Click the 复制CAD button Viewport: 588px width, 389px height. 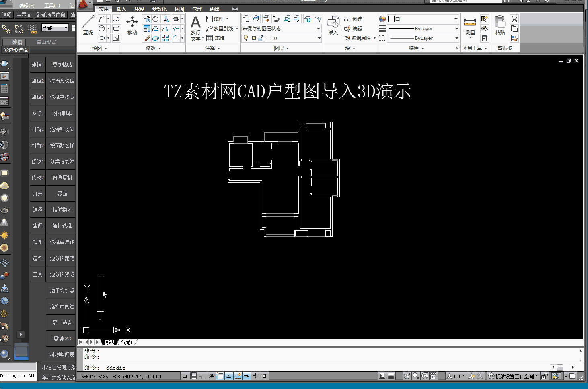pos(62,339)
